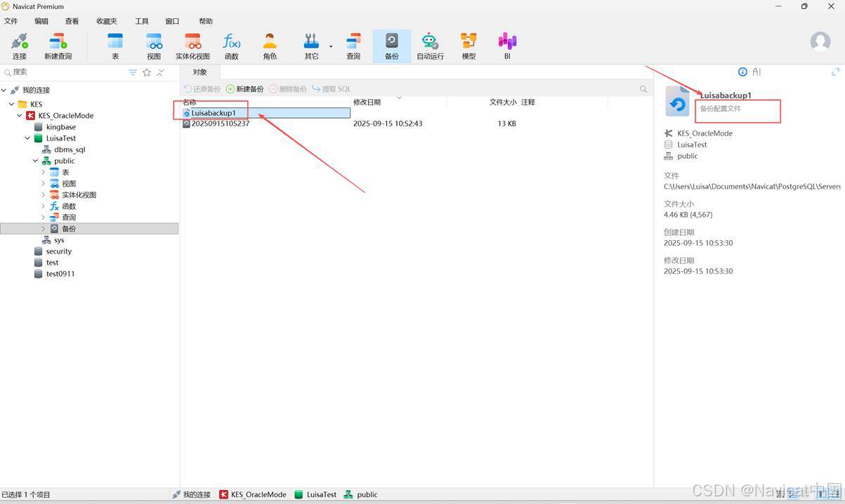This screenshot has height=504, width=845.
Task: Expand the 函数 tree node
Action: (x=43, y=206)
